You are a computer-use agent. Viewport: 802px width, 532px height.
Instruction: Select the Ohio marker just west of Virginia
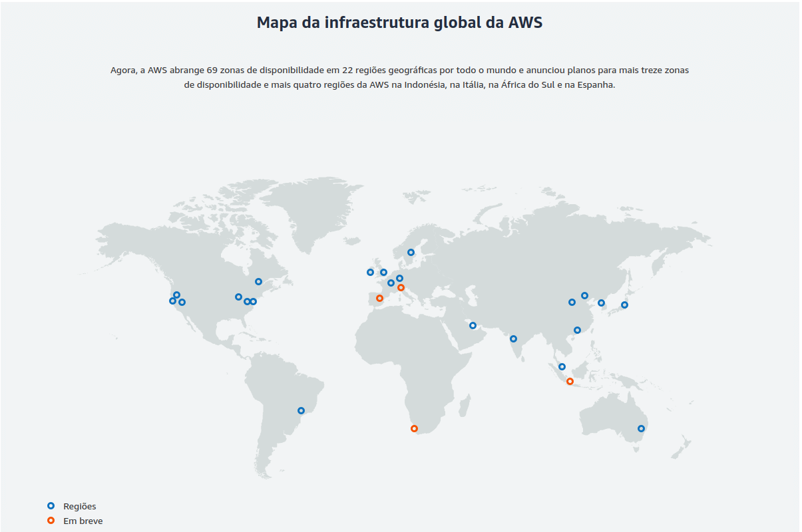click(247, 301)
